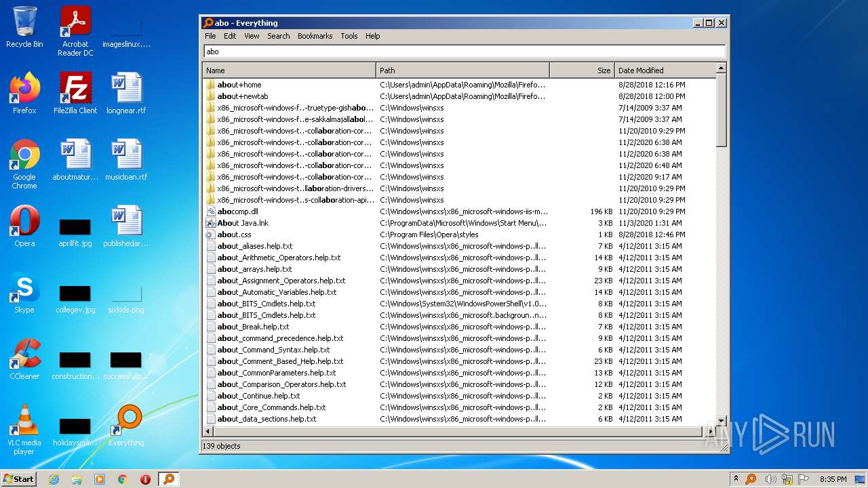
Task: Select aprilfit.jpg on the desktop
Action: [x=75, y=232]
